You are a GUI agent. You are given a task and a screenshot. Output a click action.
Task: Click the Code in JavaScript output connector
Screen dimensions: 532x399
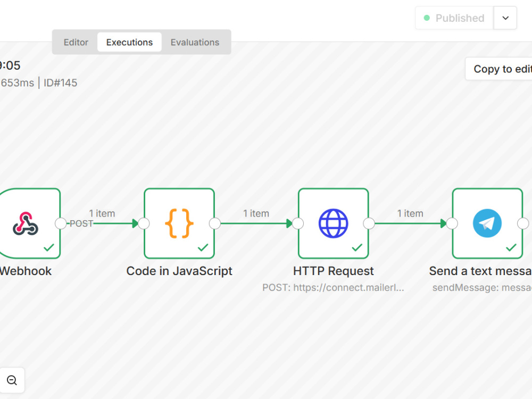[x=215, y=223]
